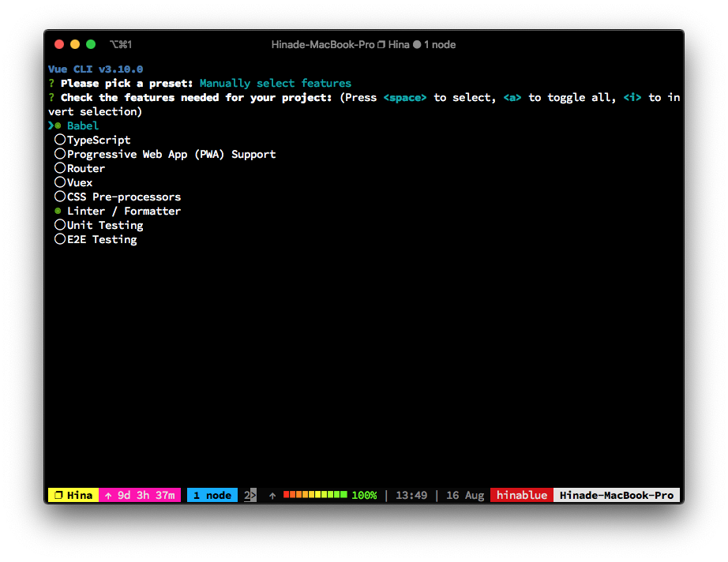This screenshot has height=562, width=728.
Task: Click '9d 3h 37m' uptime text
Action: [146, 496]
